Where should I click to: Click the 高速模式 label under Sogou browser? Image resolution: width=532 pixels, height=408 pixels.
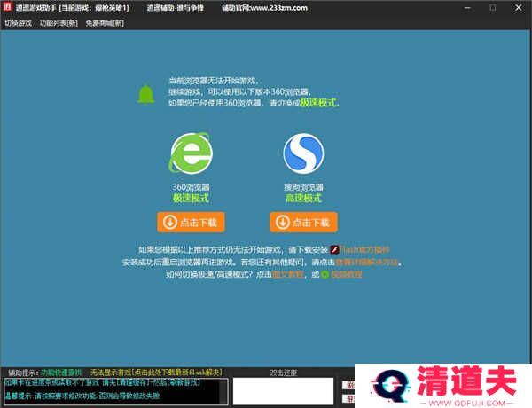[x=304, y=199]
